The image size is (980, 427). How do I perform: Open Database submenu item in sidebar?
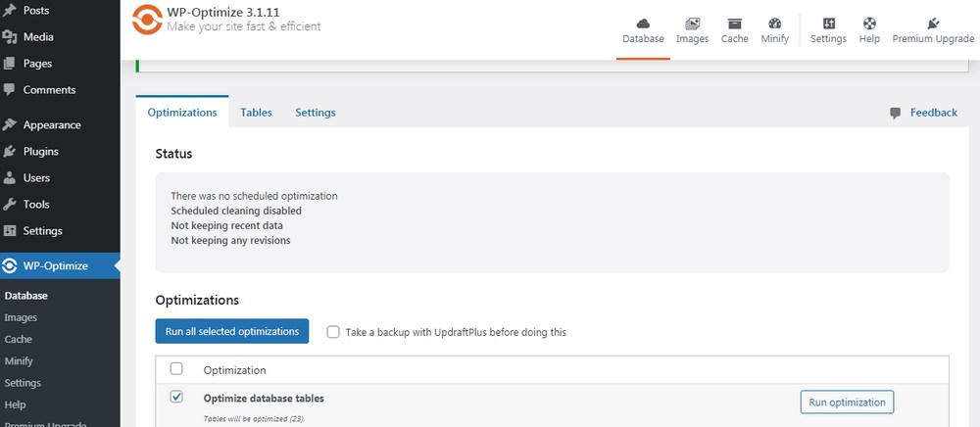click(25, 296)
